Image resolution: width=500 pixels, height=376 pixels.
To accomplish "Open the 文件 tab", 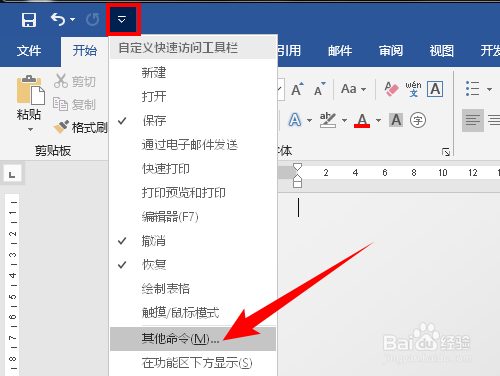I will click(29, 51).
